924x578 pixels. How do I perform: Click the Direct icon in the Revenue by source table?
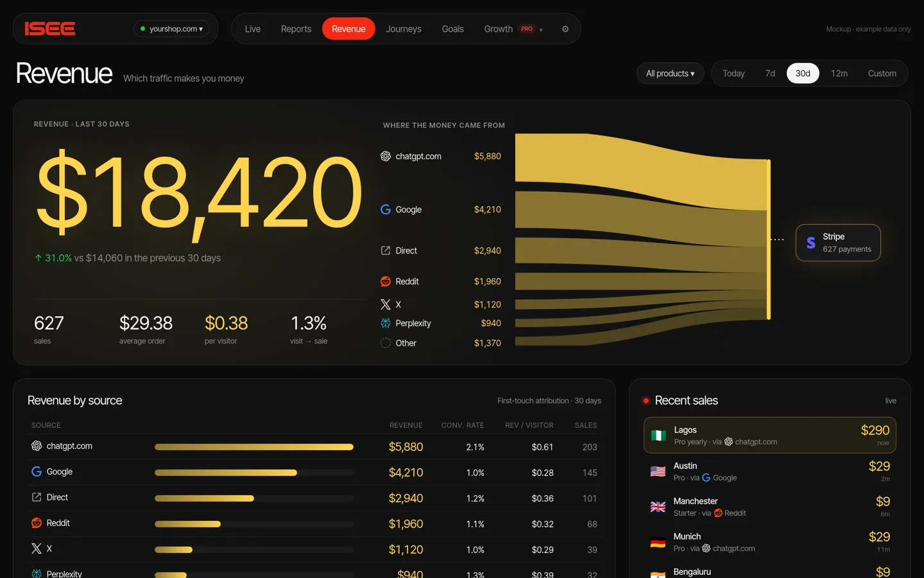pyautogui.click(x=37, y=497)
